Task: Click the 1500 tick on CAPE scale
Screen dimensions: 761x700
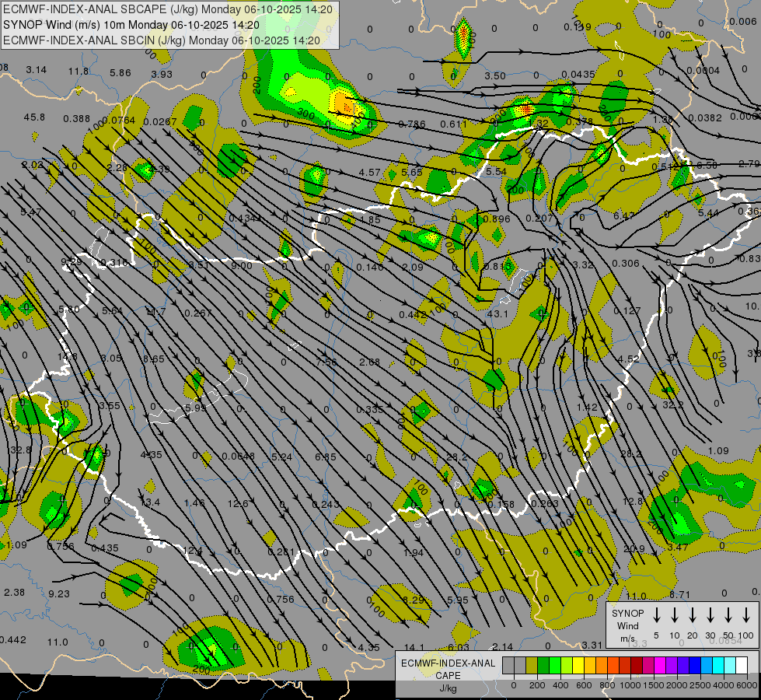Action: point(654,685)
